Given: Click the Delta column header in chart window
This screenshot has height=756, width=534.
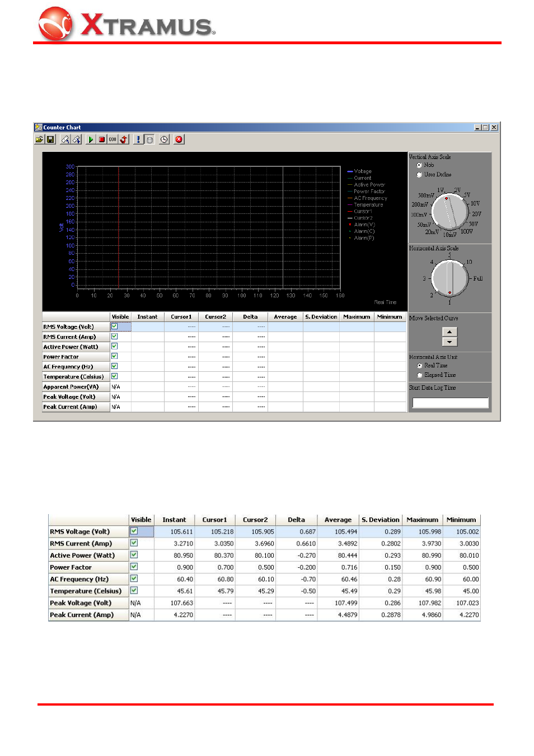Looking at the screenshot, I should (250, 317).
